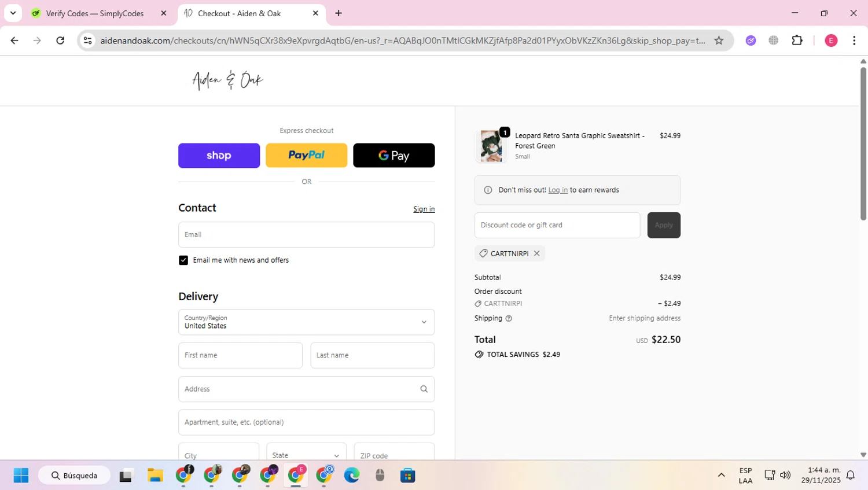The image size is (868, 490).
Task: Bookmark this page with the star icon
Action: (x=719, y=40)
